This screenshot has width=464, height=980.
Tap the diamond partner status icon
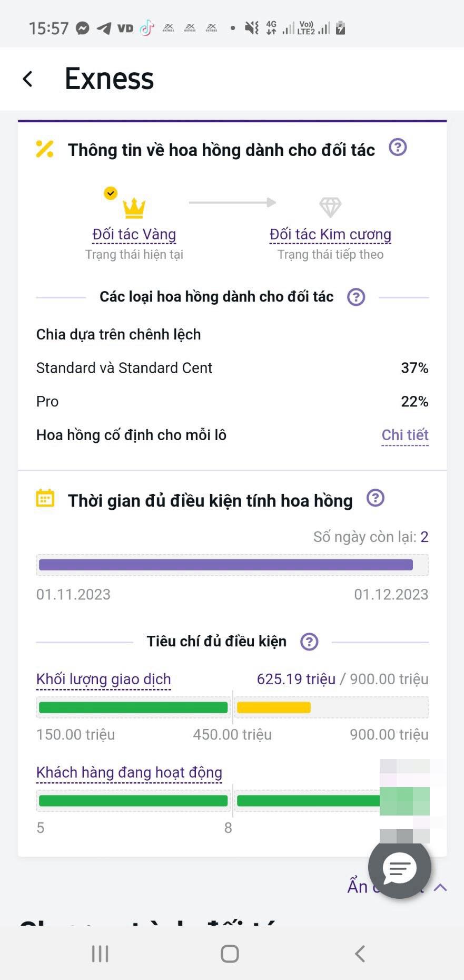(330, 207)
